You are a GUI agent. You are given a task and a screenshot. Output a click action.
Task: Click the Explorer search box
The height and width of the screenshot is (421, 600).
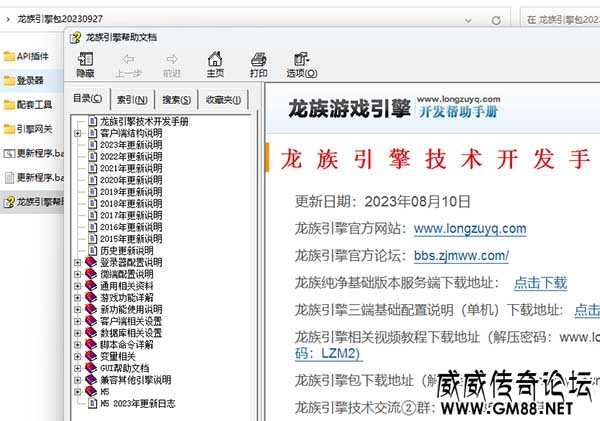point(561,19)
